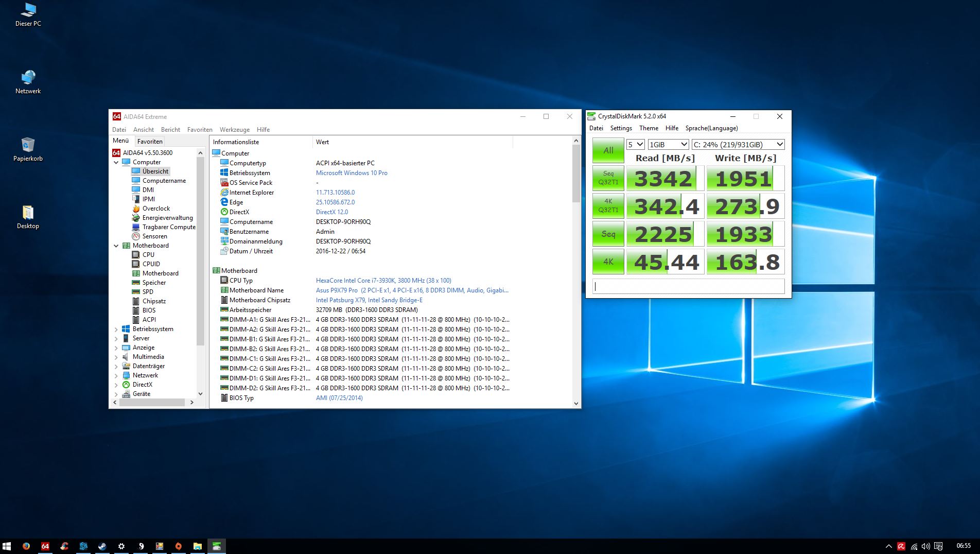The width and height of the screenshot is (980, 554).
Task: Open the AMI (07/25/2014) BIOS link
Action: [339, 398]
